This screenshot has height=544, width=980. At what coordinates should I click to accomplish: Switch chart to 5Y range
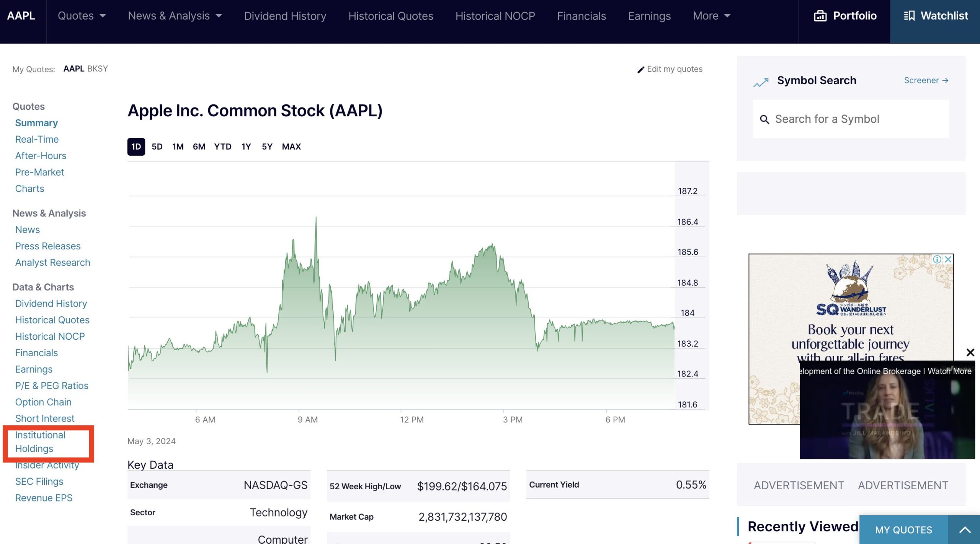pyautogui.click(x=267, y=147)
